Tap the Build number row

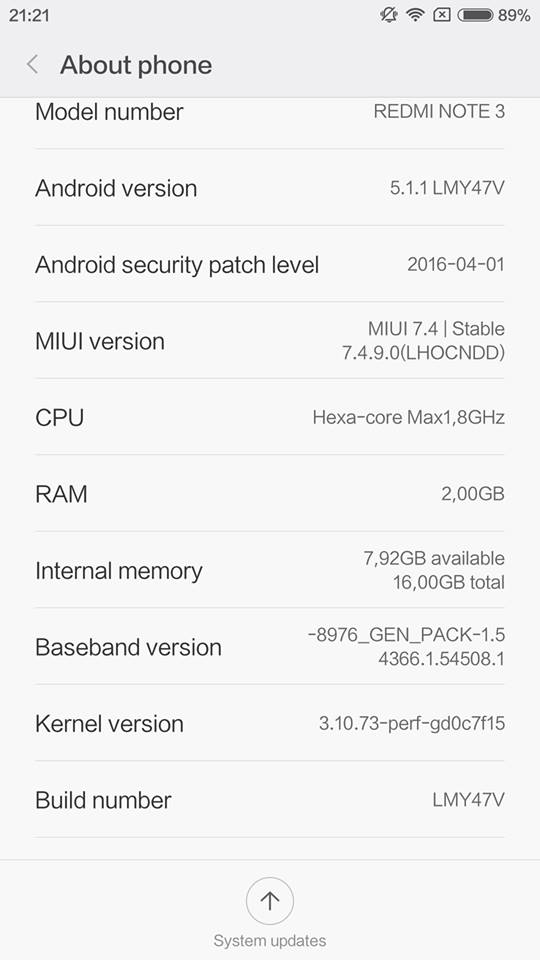[270, 800]
